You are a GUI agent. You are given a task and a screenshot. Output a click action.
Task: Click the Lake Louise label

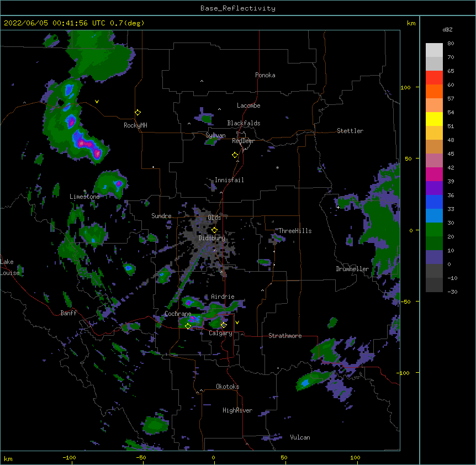(x=9, y=267)
